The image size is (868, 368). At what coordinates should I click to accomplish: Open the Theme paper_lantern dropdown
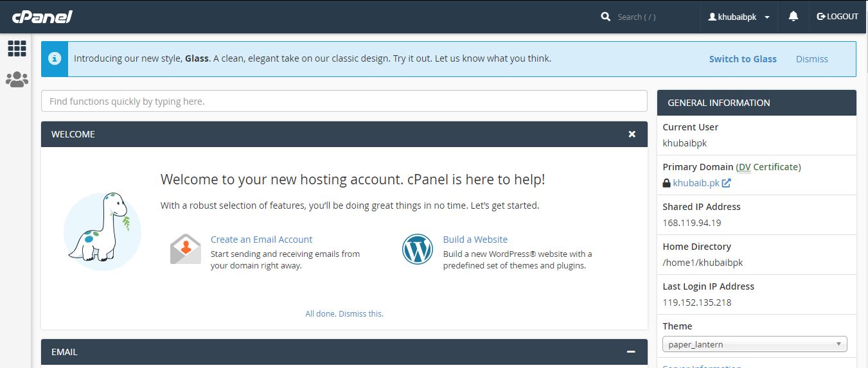pos(754,344)
